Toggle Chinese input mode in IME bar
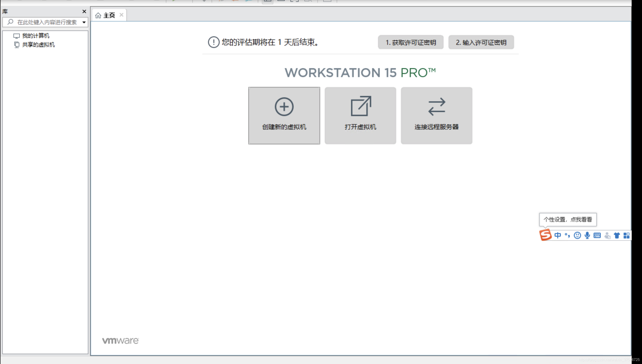The width and height of the screenshot is (642, 364). coord(557,235)
